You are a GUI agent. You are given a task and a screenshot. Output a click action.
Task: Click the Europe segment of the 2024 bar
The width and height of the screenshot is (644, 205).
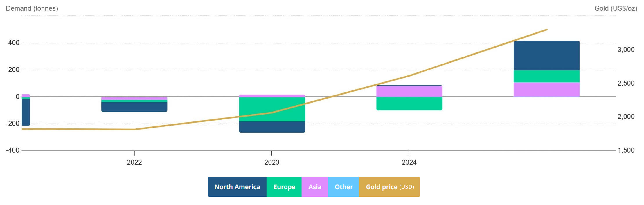point(409,104)
